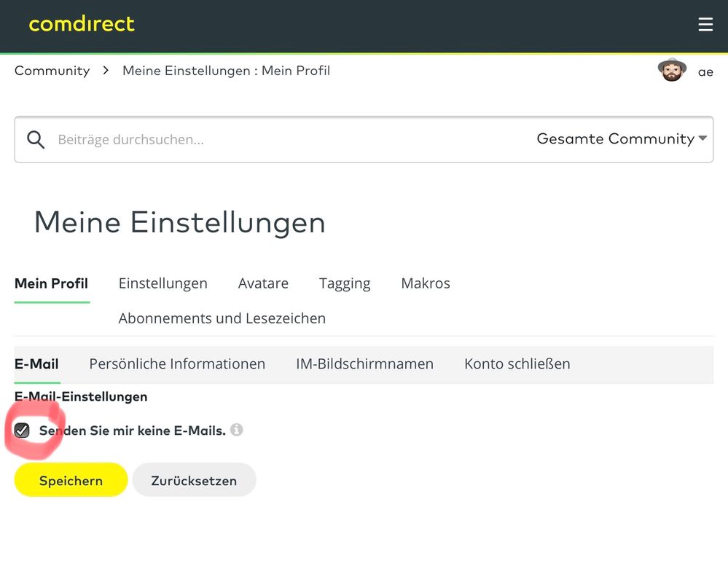The height and width of the screenshot is (566, 728).
Task: Click the user avatar picture
Action: [672, 71]
